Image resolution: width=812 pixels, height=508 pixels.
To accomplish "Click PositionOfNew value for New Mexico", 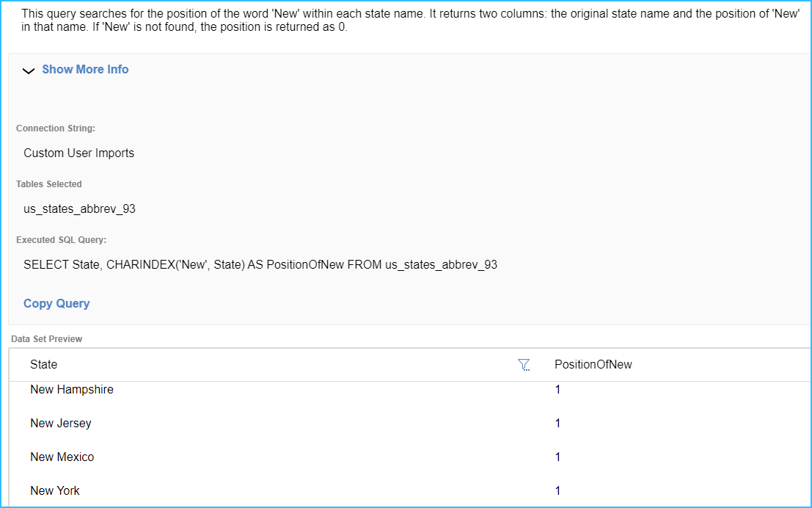I will click(x=557, y=457).
